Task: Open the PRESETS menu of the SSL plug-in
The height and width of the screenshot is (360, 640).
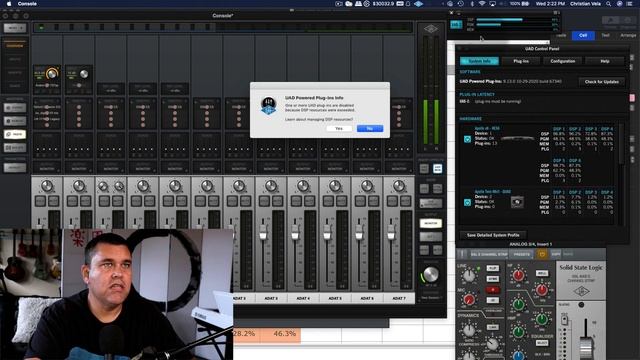Action: (x=522, y=254)
